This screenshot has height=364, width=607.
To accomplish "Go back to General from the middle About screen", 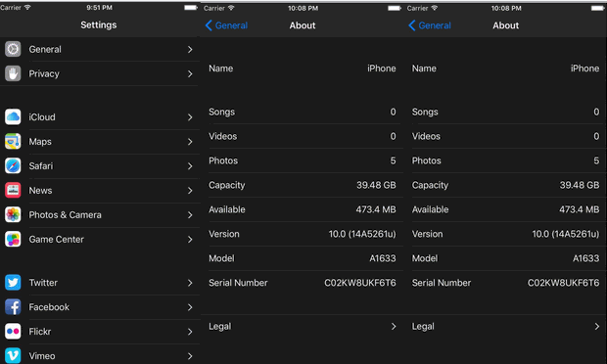I will [x=226, y=25].
